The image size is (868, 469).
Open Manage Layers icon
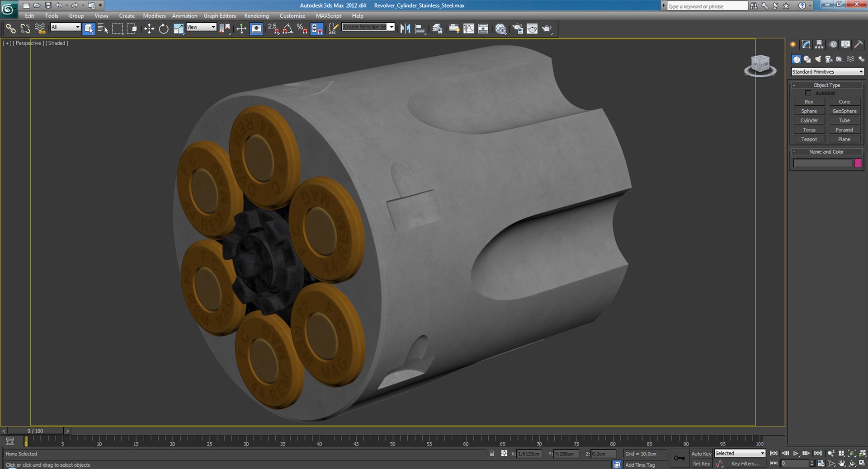point(437,28)
